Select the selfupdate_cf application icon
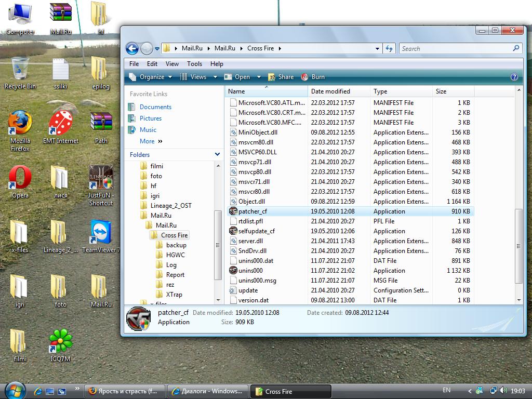The width and height of the screenshot is (532, 399). [233, 231]
